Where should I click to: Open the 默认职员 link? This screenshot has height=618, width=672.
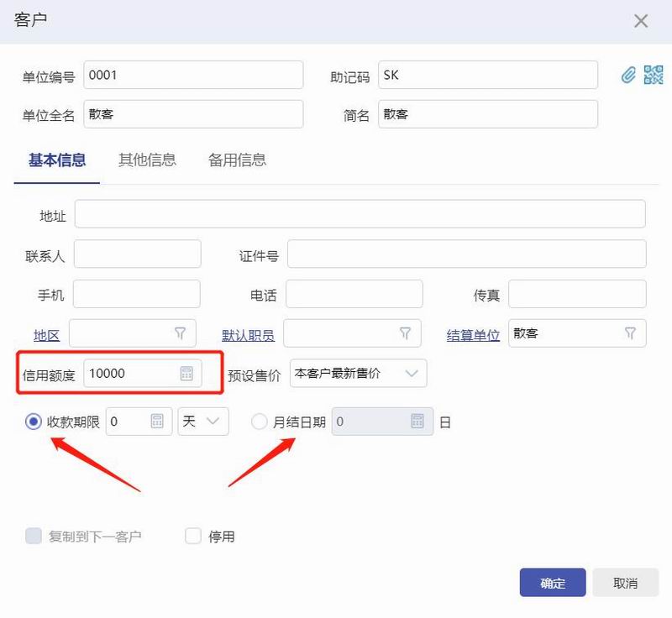coord(248,335)
